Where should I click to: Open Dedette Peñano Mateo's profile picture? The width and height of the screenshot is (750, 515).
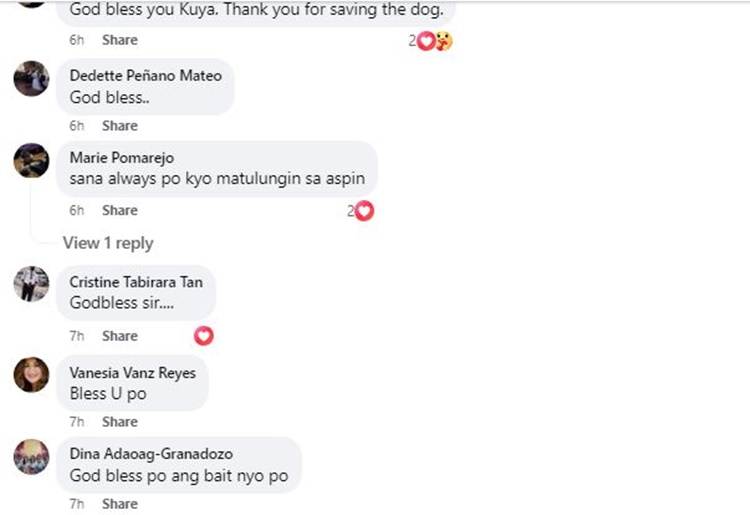point(32,78)
